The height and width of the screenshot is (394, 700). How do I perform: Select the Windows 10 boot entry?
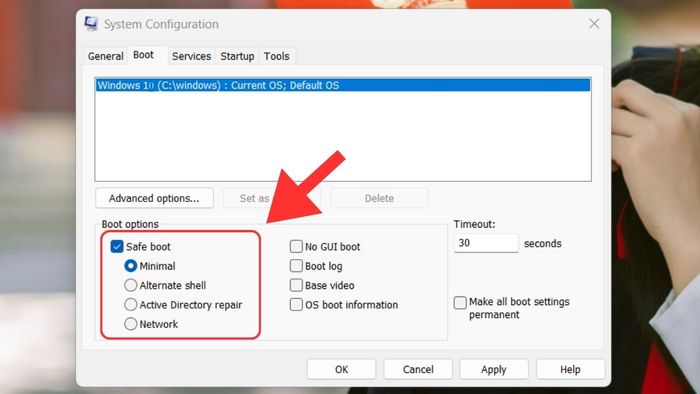point(343,85)
